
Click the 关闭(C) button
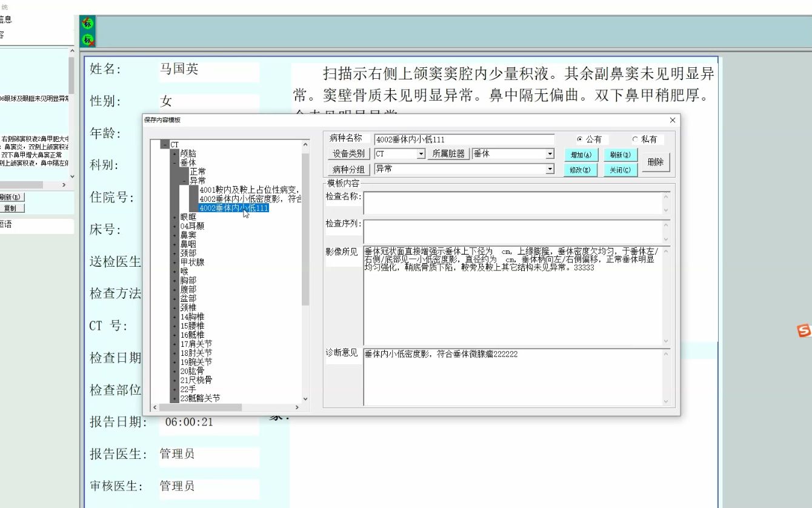tap(619, 169)
